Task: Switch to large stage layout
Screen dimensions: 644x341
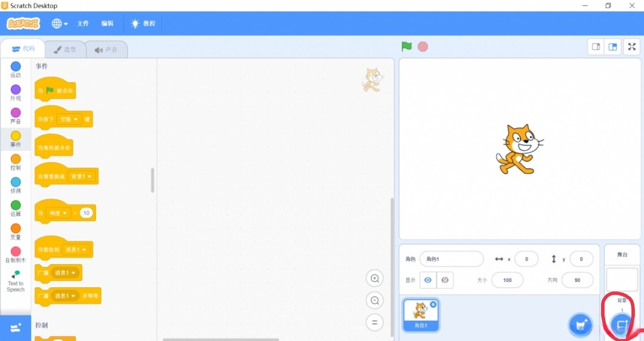Action: pyautogui.click(x=612, y=47)
